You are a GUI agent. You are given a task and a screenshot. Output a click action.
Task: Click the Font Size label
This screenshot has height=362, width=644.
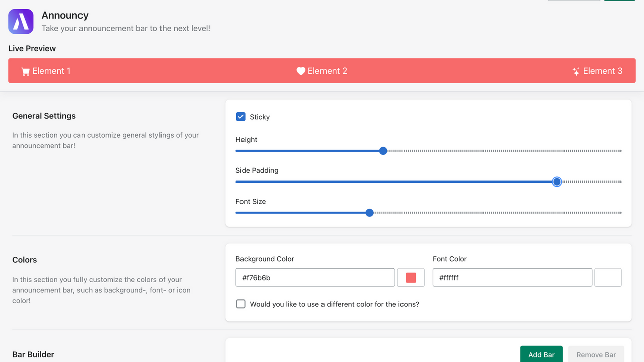tap(251, 201)
